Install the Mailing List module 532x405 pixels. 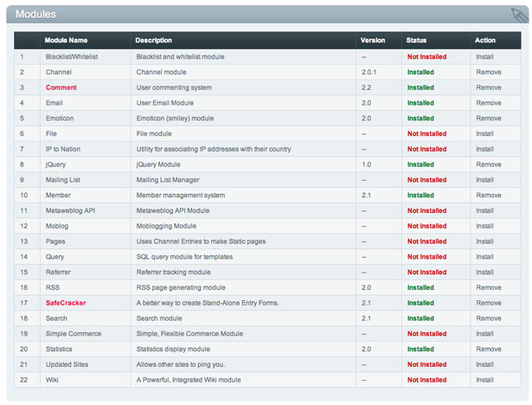[x=484, y=180]
